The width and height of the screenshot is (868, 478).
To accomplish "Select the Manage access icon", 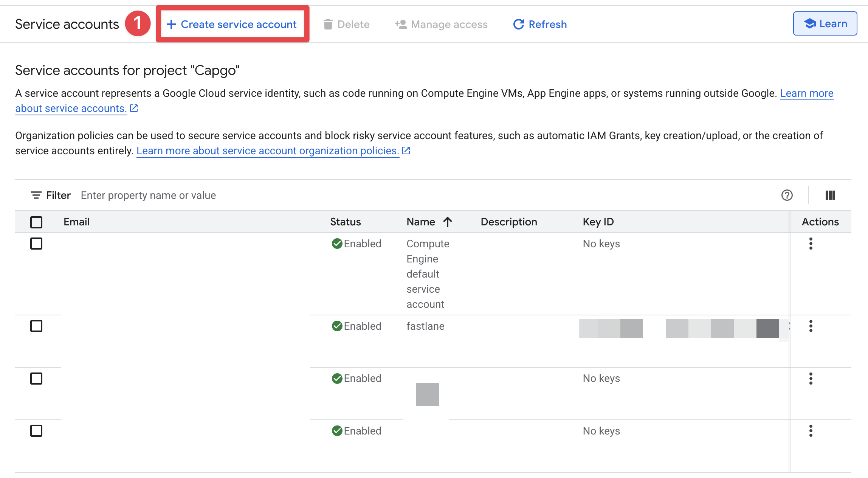I will click(x=400, y=24).
